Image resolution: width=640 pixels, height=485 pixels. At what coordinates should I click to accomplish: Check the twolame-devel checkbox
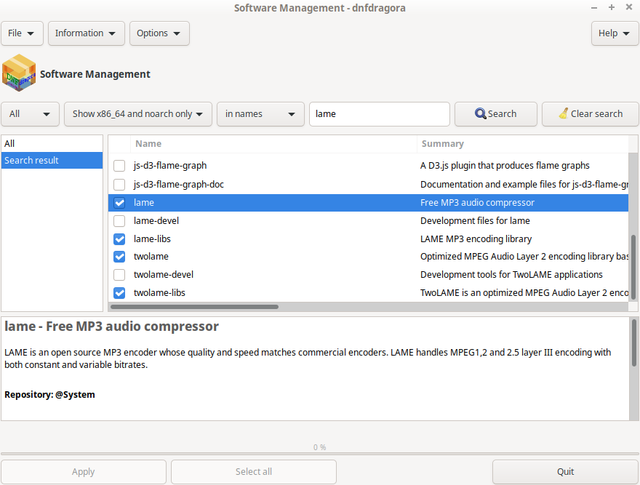[119, 275]
